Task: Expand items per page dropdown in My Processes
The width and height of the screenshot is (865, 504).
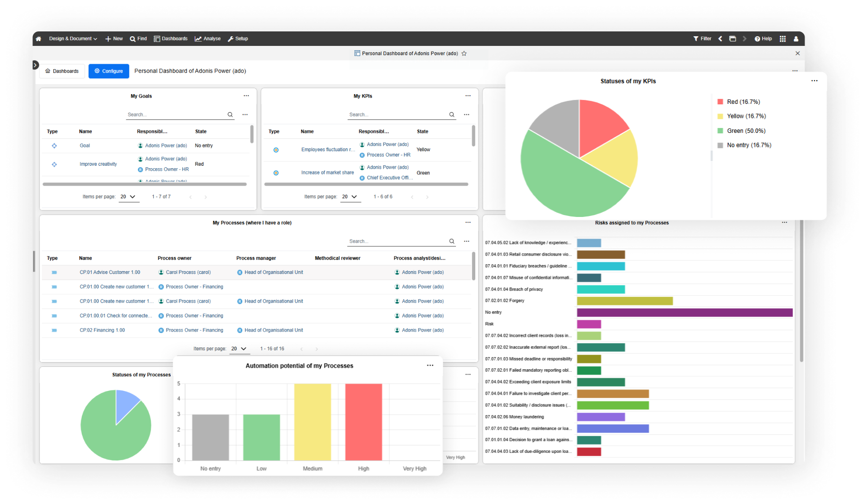Action: [x=239, y=348]
